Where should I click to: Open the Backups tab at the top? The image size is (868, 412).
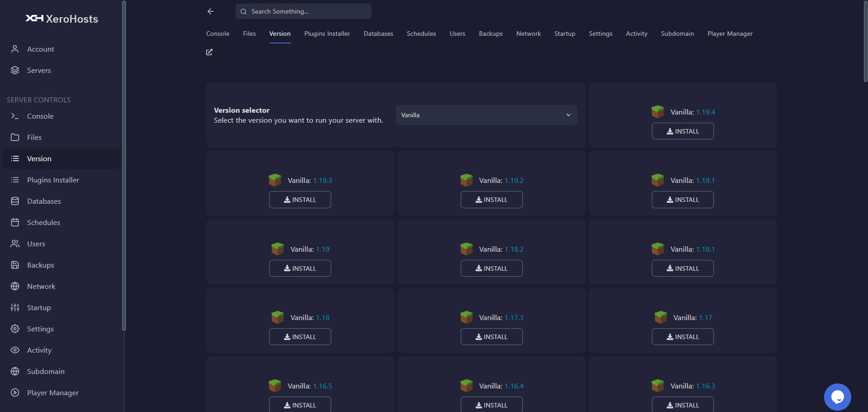tap(490, 34)
